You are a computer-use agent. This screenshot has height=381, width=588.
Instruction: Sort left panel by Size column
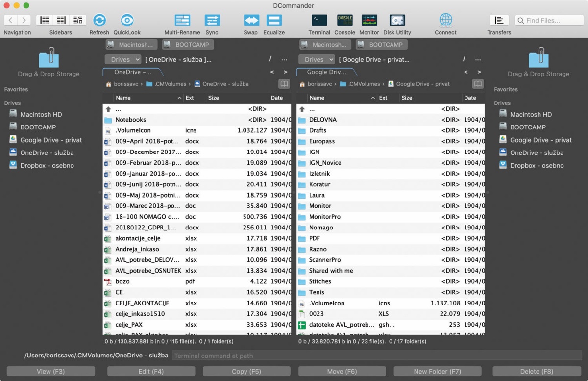[x=237, y=98]
